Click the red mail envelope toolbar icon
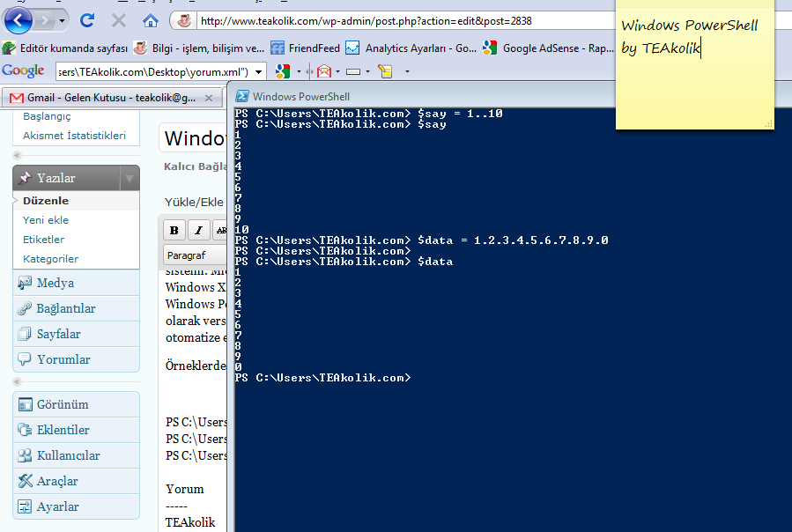Viewport: 792px width, 532px height. 324,71
